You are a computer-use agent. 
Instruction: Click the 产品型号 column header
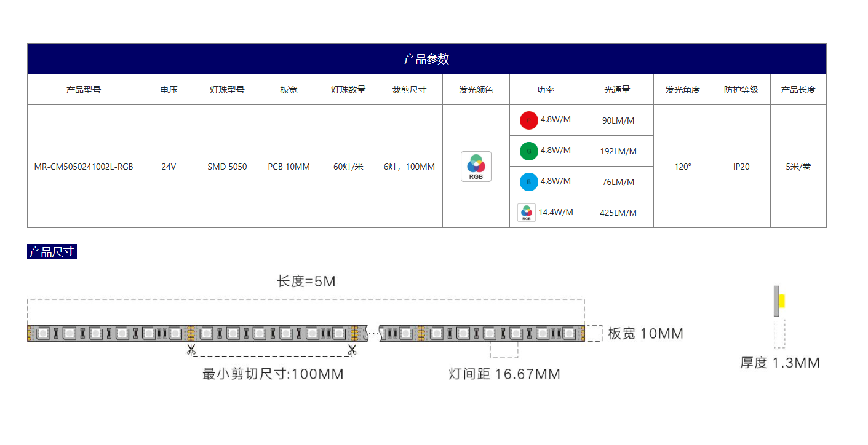(84, 90)
